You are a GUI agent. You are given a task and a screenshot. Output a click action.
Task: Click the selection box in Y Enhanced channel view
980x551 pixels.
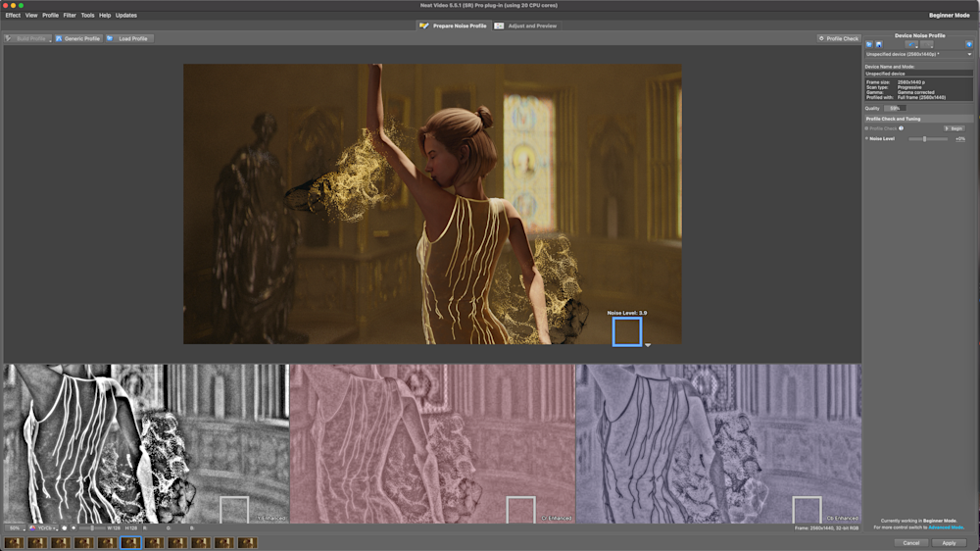(234, 510)
